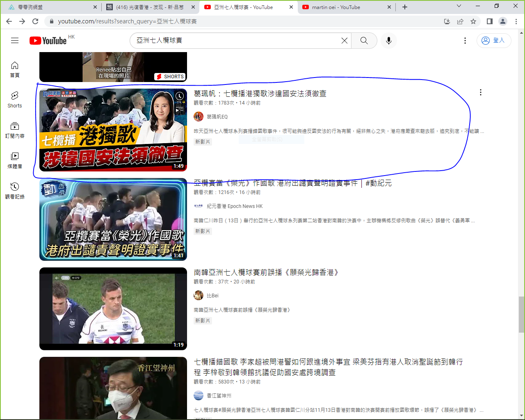Screen dimensions: 525x420
Task: Go forward in browser history
Action: pyautogui.click(x=22, y=21)
